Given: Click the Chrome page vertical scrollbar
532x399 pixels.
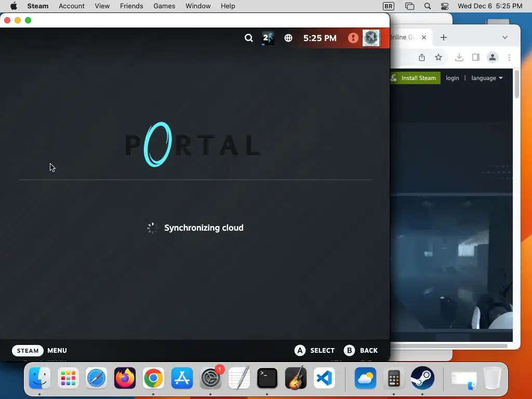Looking at the screenshot, I should tap(517, 84).
